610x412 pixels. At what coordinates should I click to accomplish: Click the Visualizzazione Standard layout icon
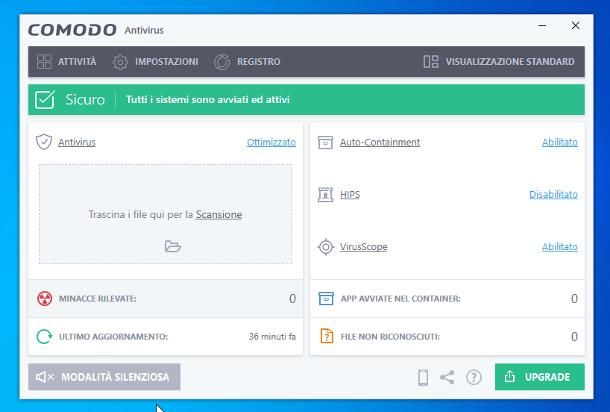click(431, 61)
